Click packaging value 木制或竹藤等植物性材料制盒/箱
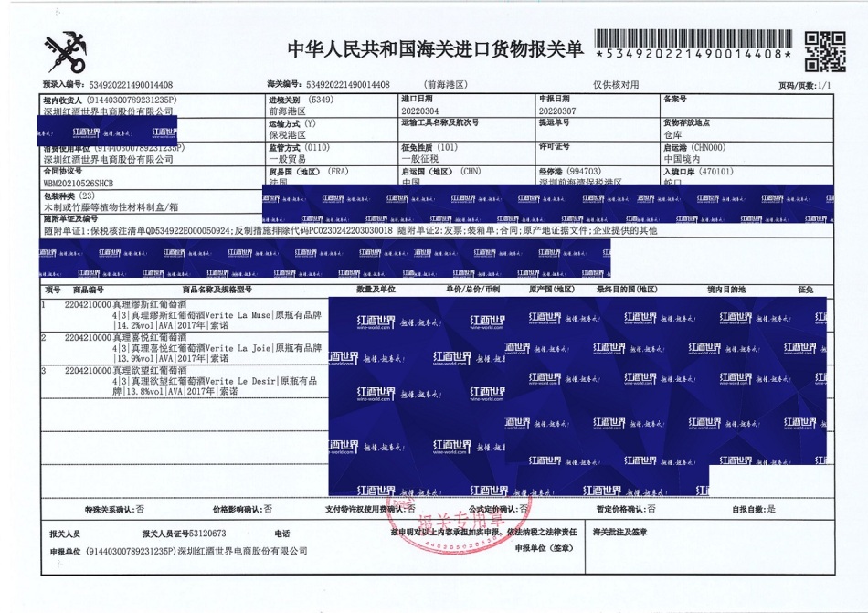 click(x=111, y=207)
